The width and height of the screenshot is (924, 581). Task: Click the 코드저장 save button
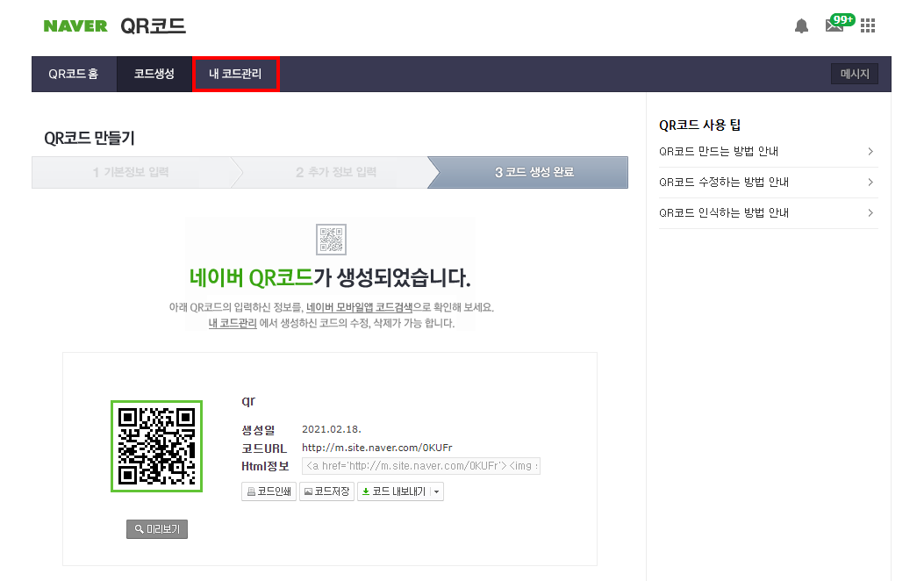(x=326, y=491)
